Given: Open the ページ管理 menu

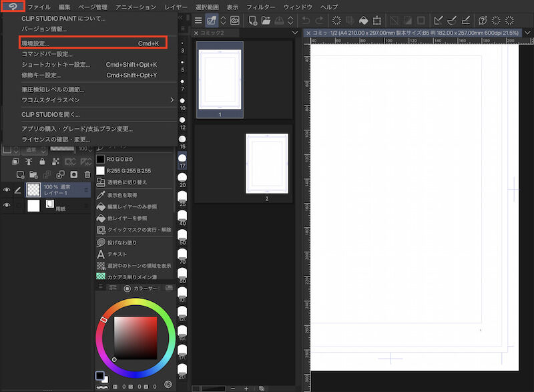Looking at the screenshot, I should pyautogui.click(x=93, y=7).
